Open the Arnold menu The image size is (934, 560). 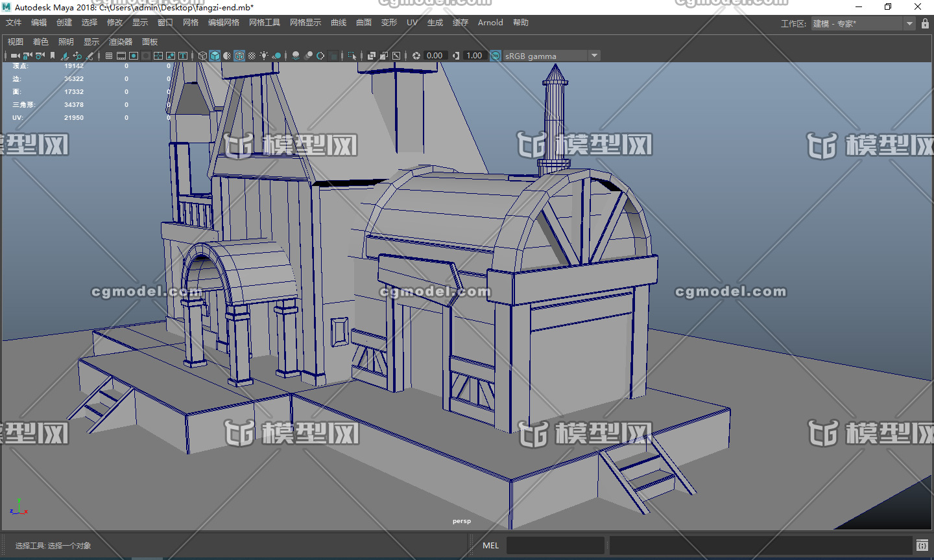pos(490,23)
